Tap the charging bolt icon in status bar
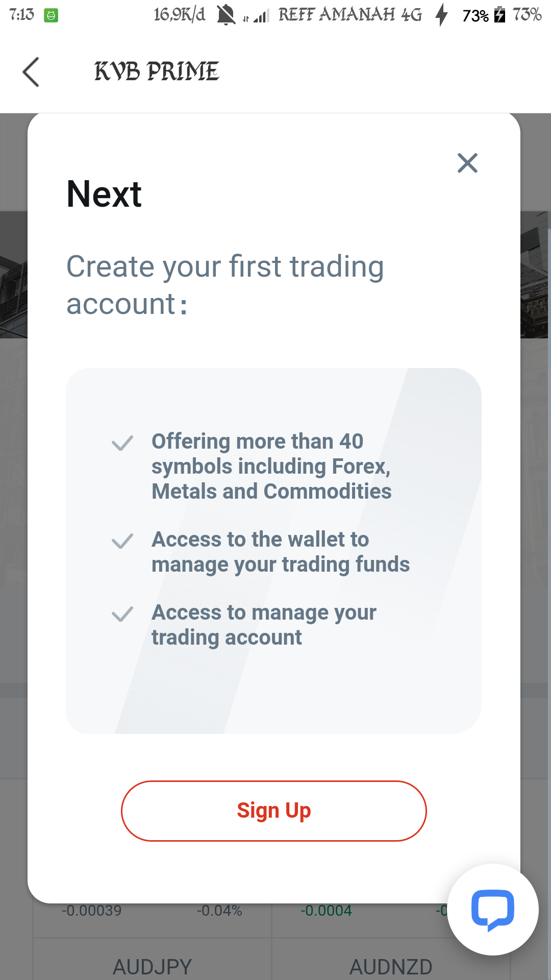 point(442,14)
